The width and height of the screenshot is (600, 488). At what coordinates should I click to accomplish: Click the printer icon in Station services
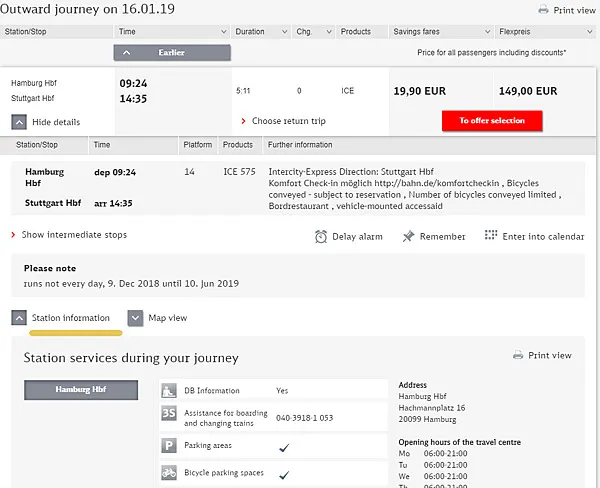point(518,355)
